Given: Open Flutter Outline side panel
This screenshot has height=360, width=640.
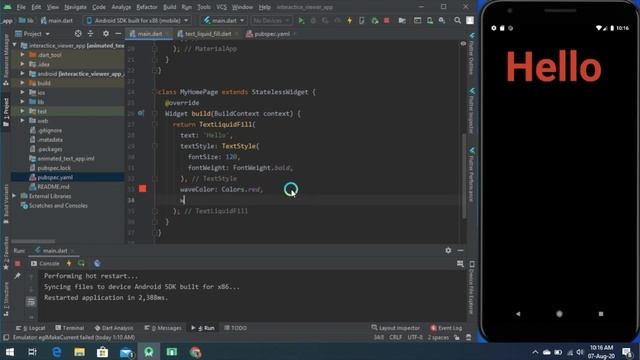Looking at the screenshot, I should [471, 54].
